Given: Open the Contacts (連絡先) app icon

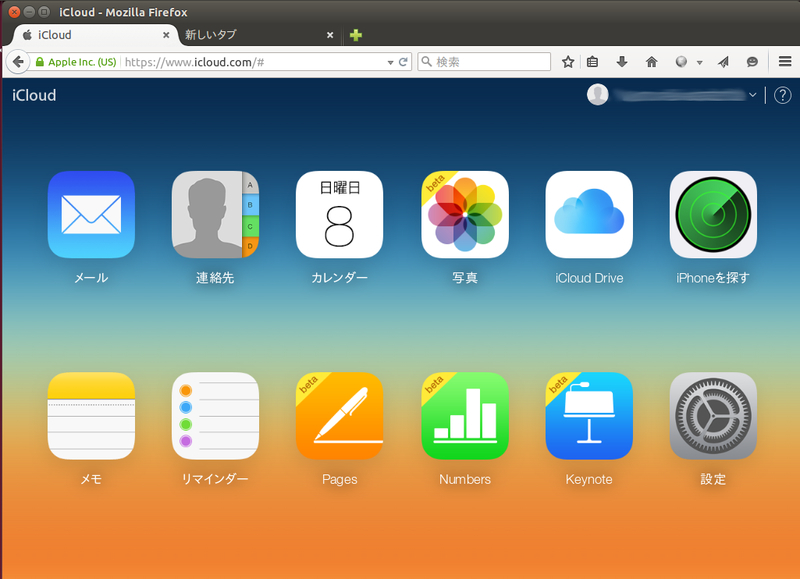Looking at the screenshot, I should click(215, 215).
